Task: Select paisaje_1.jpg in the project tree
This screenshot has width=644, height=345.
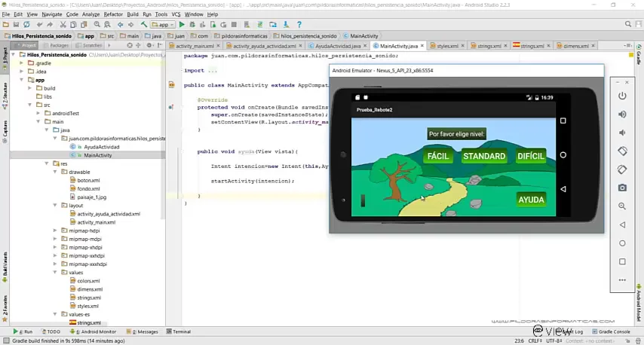Action: point(91,197)
